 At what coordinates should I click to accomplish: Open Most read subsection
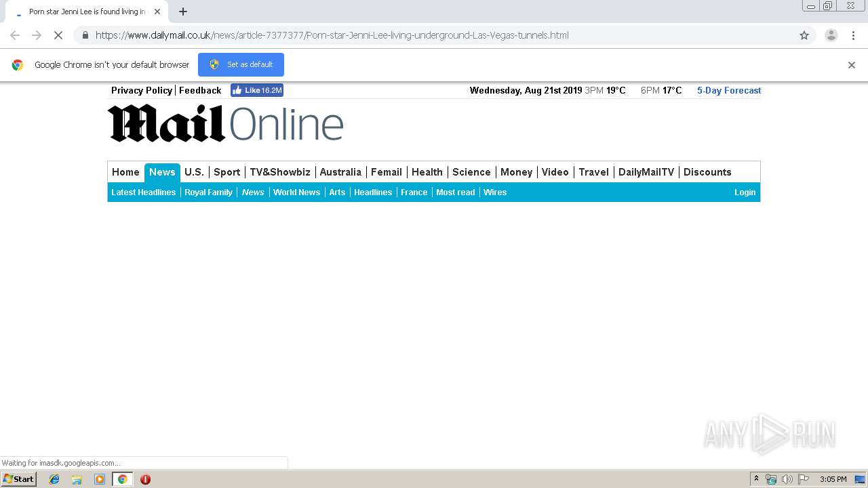(x=455, y=192)
